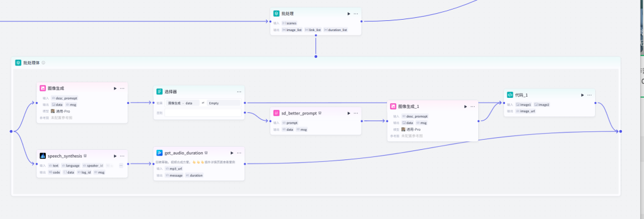The image size is (644, 219).
Task: Click the image2 input tag in 代码_1
Action: (542, 104)
